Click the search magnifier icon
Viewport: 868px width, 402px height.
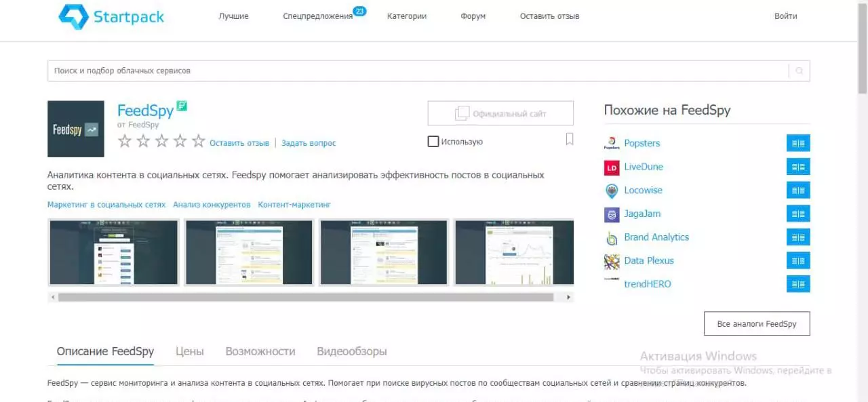(x=800, y=71)
